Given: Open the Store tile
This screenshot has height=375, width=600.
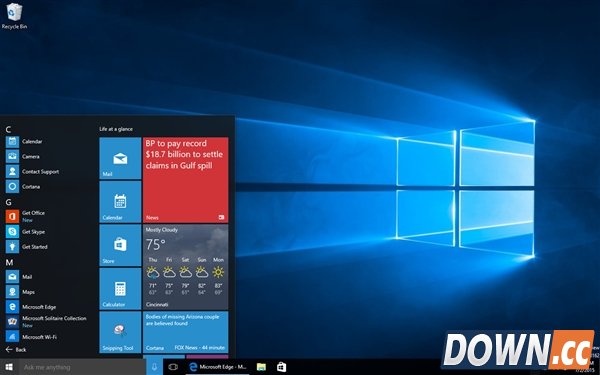Looking at the screenshot, I should pos(120,245).
